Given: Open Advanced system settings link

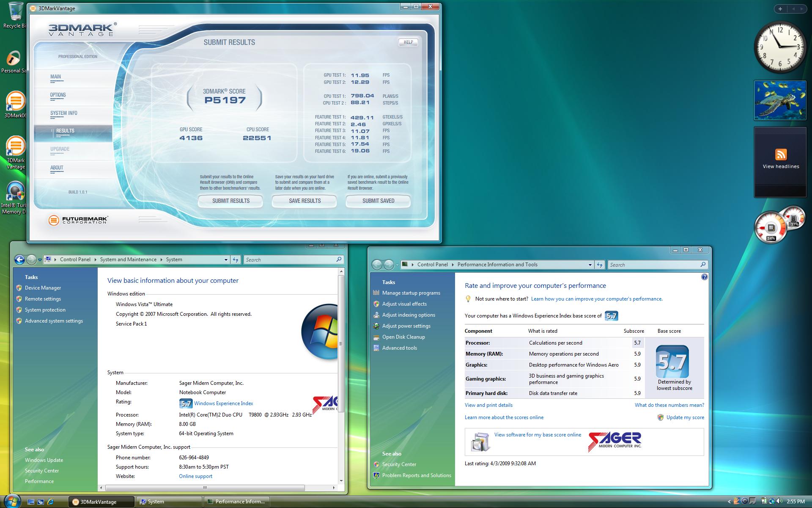Looking at the screenshot, I should [x=54, y=321].
